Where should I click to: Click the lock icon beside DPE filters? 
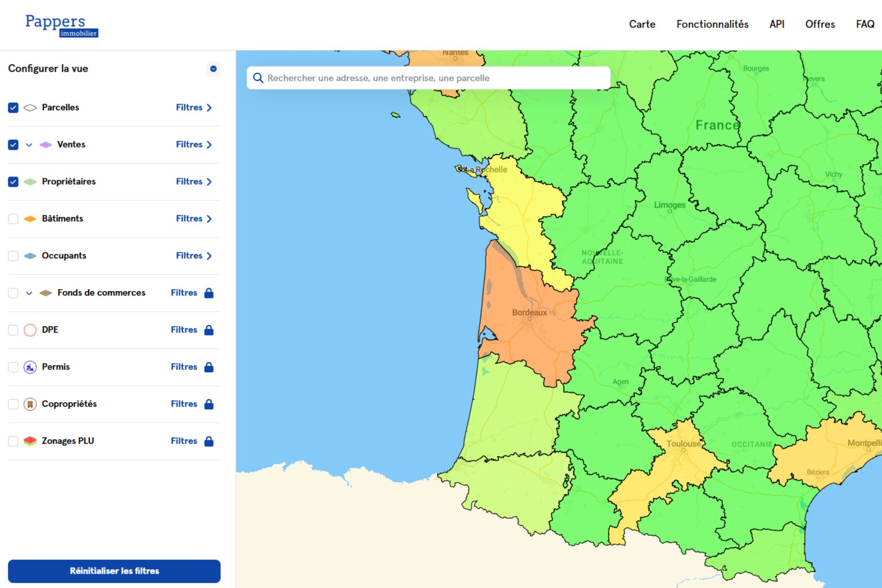click(209, 330)
